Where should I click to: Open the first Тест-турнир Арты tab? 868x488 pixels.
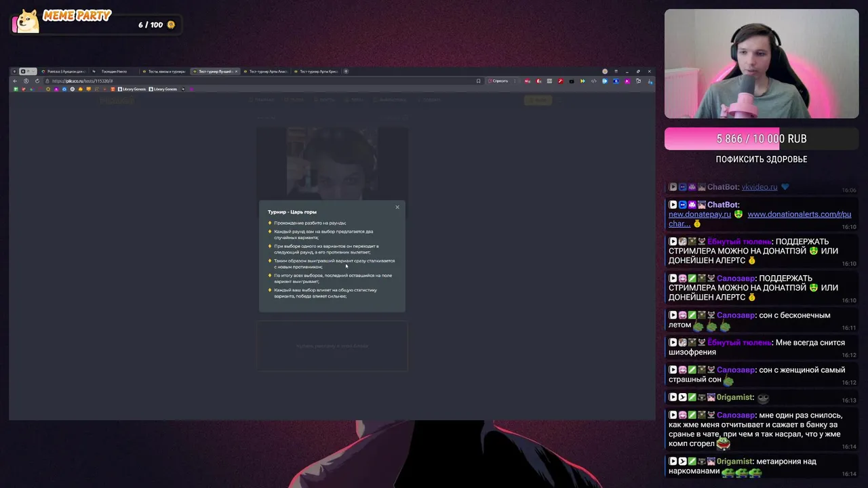pos(267,71)
